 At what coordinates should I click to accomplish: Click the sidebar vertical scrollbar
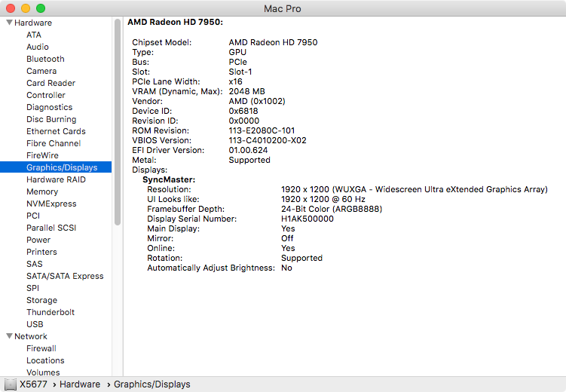pos(118,122)
